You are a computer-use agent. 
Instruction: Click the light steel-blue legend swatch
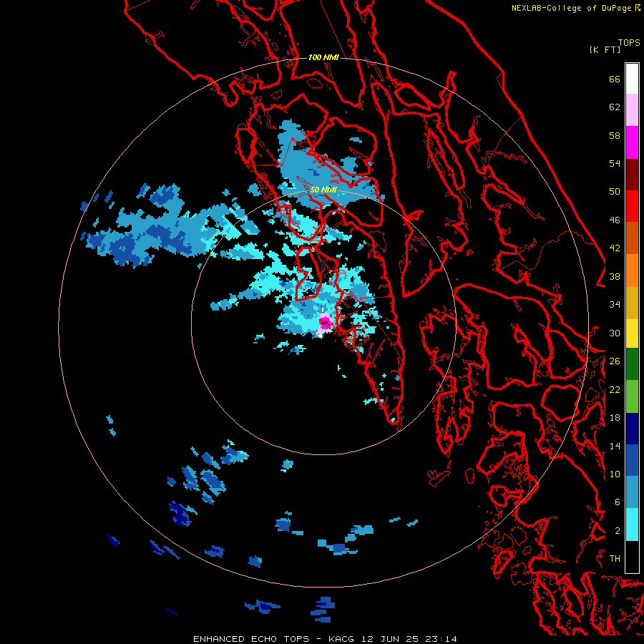(x=632, y=492)
